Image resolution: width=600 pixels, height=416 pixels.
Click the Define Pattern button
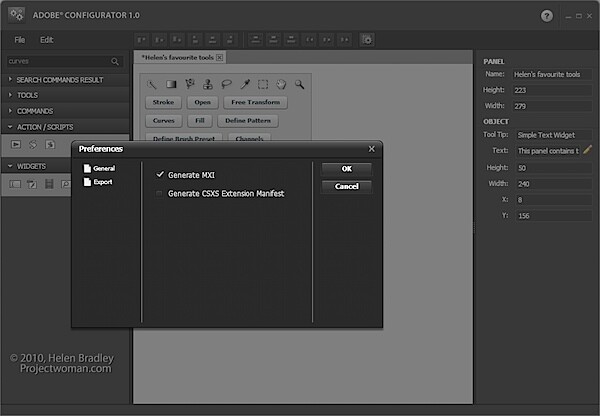coord(248,121)
